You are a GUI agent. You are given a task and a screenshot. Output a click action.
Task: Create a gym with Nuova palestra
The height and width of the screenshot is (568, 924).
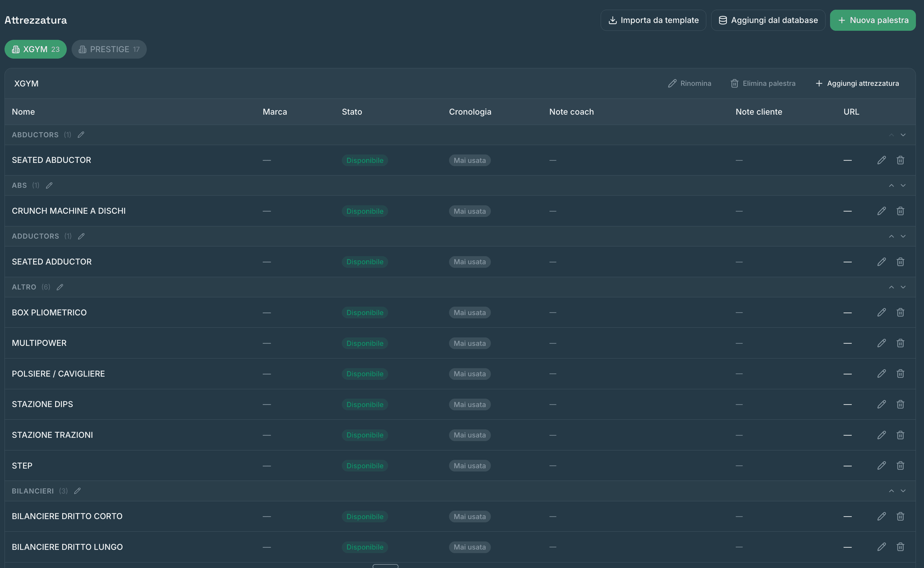point(872,20)
